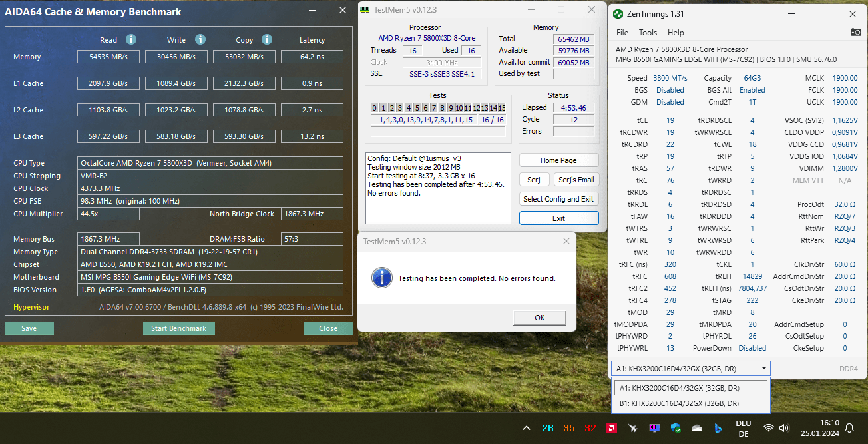Click the ZenTimings GDM Disabled value
868x444 pixels.
coord(670,102)
